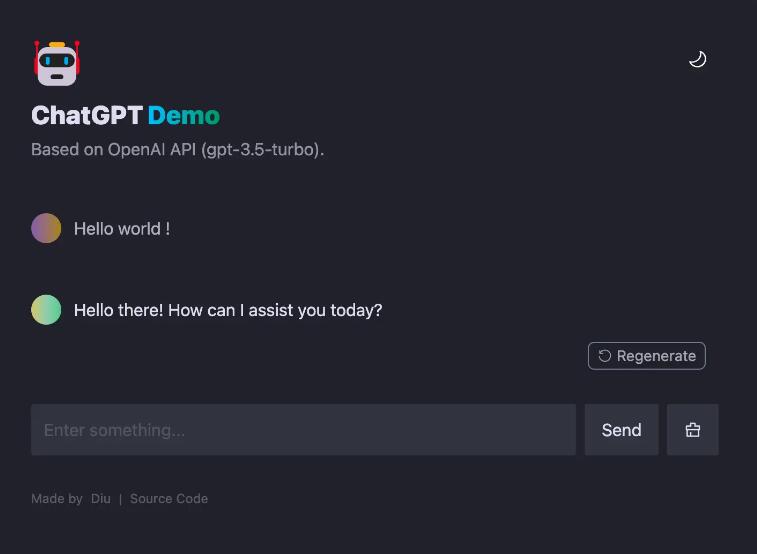
Task: Click the "Based on OpenAI API" subtitle
Action: click(x=114, y=150)
